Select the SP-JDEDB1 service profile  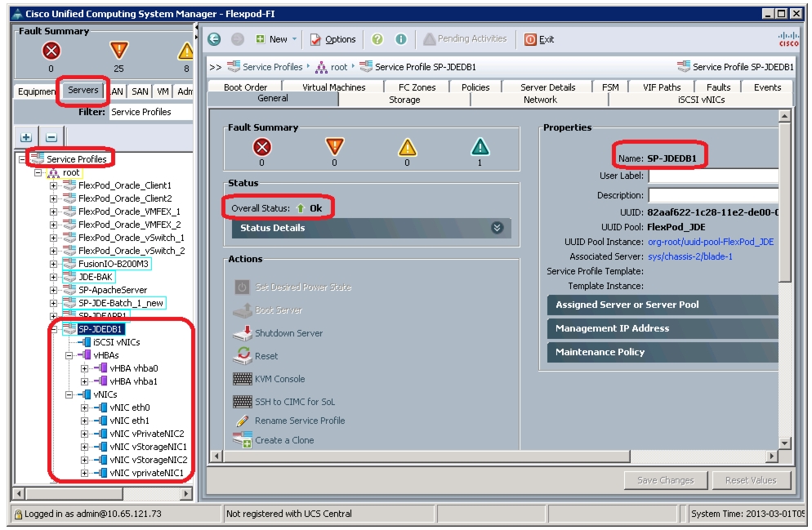100,329
